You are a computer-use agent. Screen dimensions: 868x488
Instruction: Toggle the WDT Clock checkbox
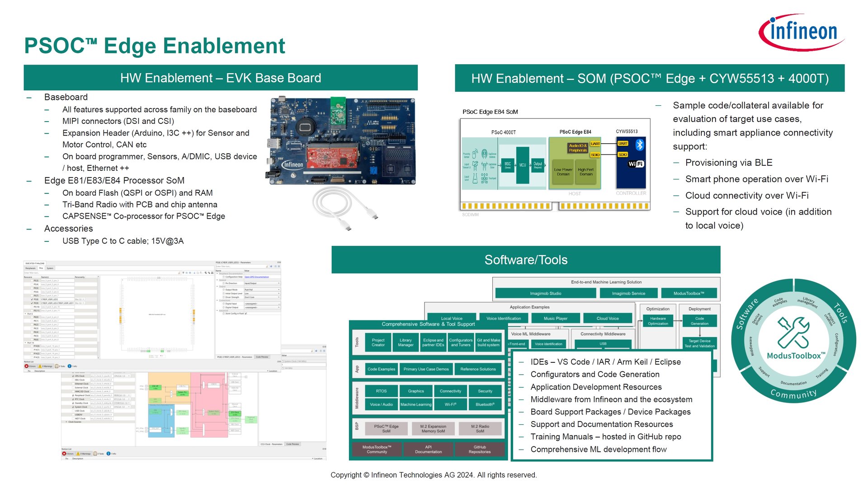73,418
